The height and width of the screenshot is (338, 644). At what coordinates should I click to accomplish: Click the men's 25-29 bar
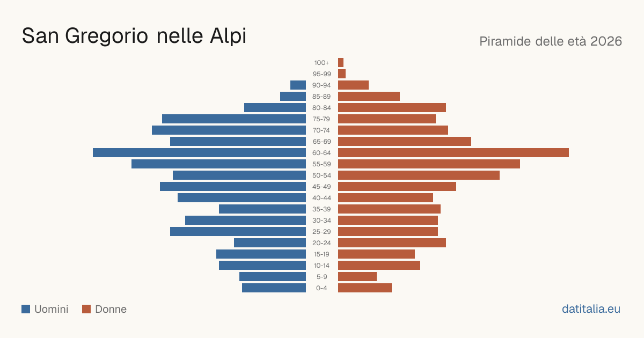[238, 232]
